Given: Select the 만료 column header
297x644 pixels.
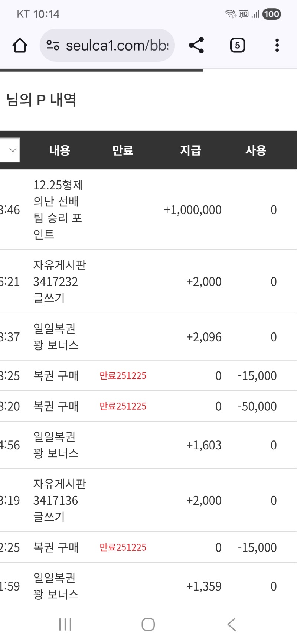Looking at the screenshot, I should [123, 150].
